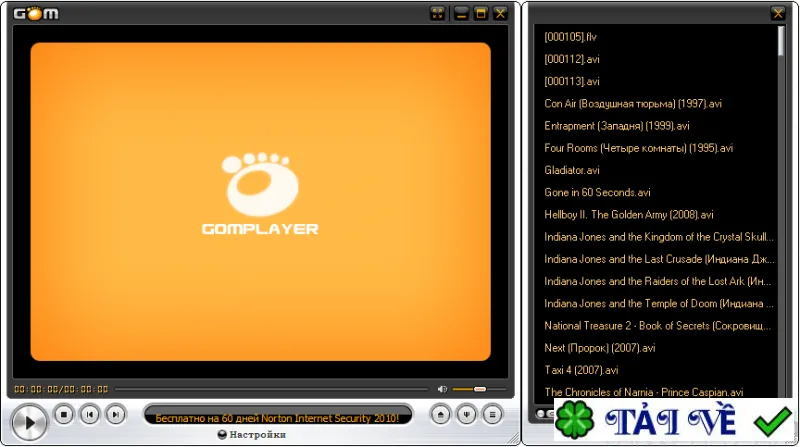Image resolution: width=800 pixels, height=447 pixels.
Task: Click the Norton Internet Security banner text
Action: point(277,418)
